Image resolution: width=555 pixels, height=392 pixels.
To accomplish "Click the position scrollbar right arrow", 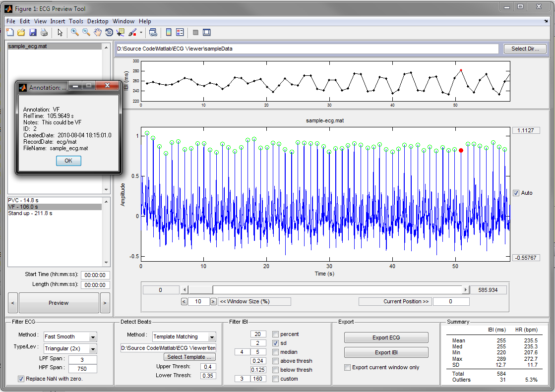I will pyautogui.click(x=465, y=290).
